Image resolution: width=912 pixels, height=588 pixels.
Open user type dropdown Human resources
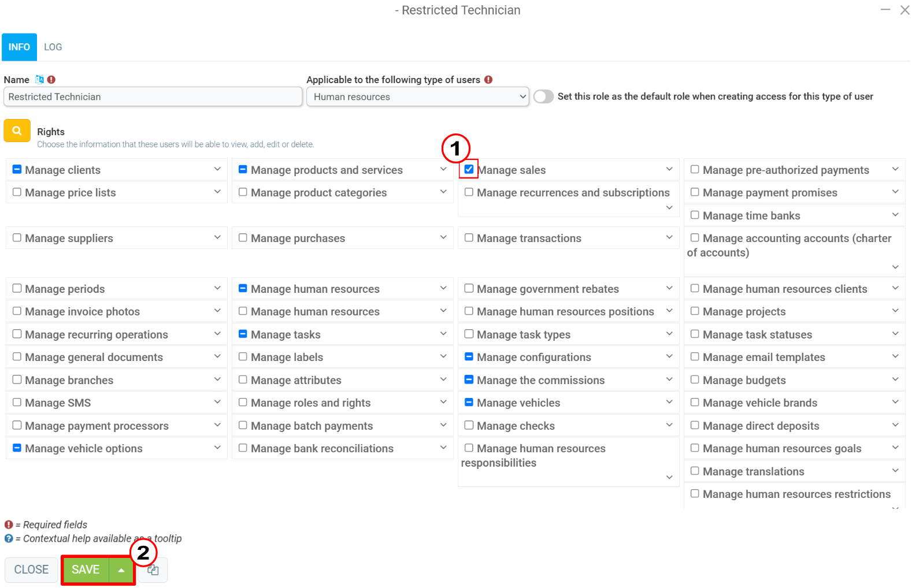(418, 96)
